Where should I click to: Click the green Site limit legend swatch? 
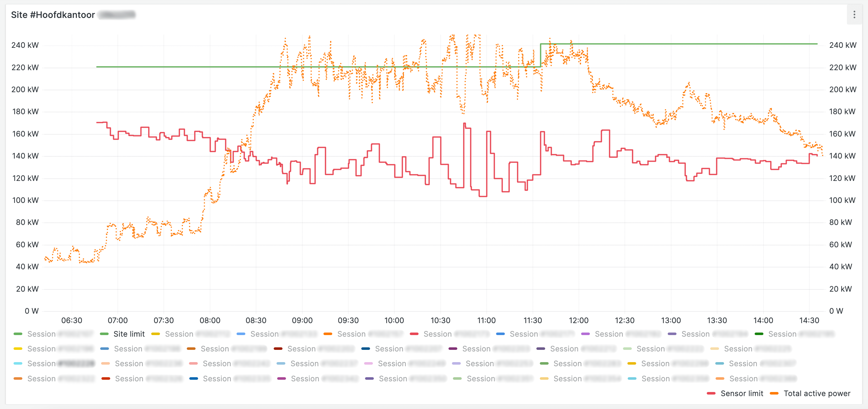[x=104, y=334]
